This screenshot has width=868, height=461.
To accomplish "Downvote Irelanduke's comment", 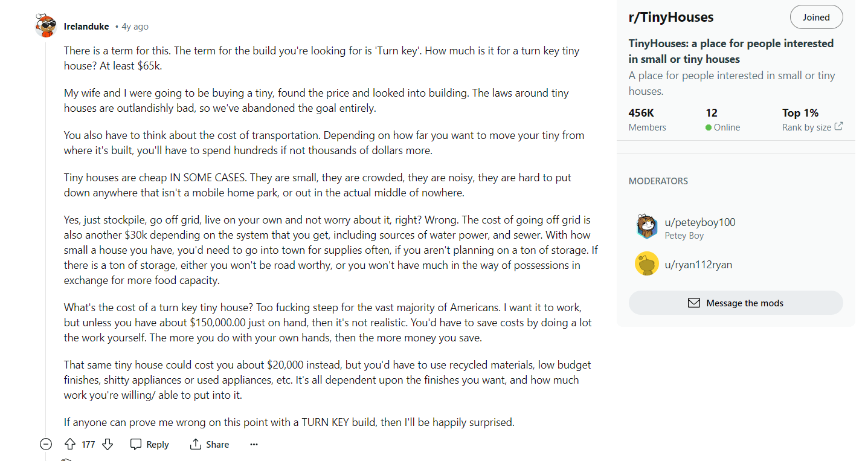I will click(107, 444).
